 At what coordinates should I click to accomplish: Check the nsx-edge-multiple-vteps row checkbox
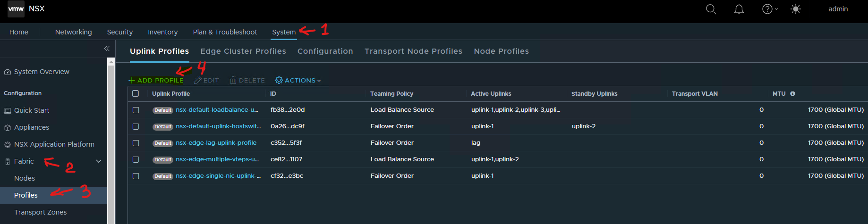[136, 159]
